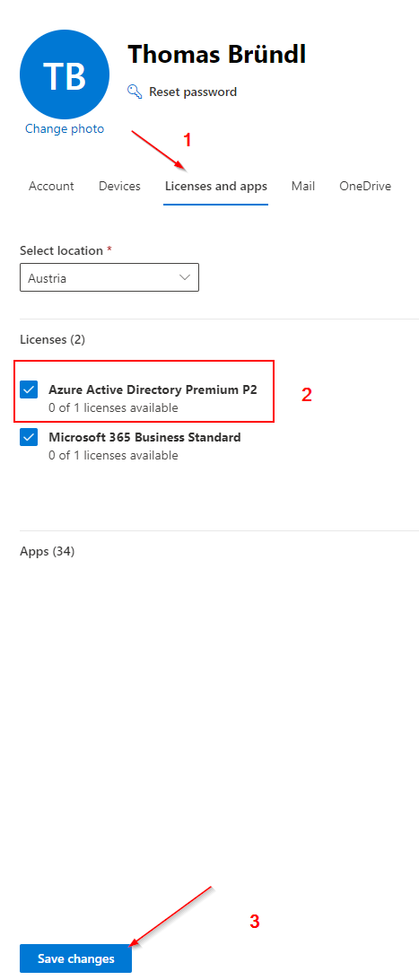Open the Select location dropdown showing Austria
The width and height of the screenshot is (419, 980).
pyautogui.click(x=109, y=277)
